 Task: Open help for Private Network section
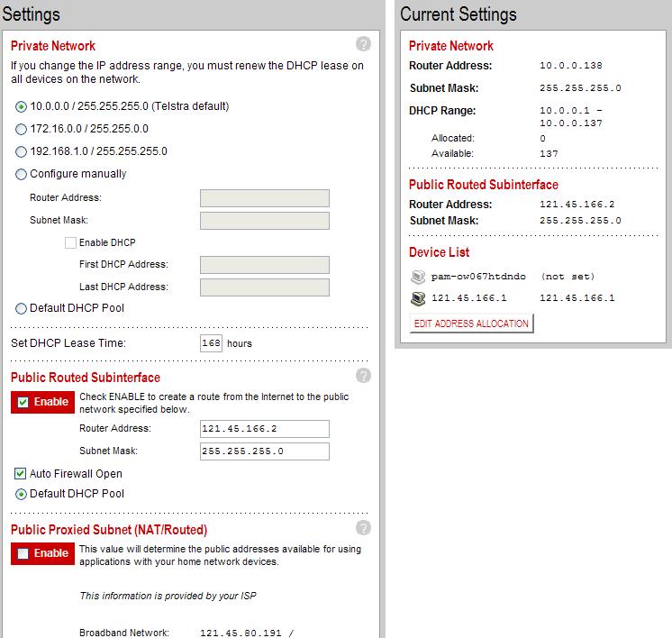363,44
